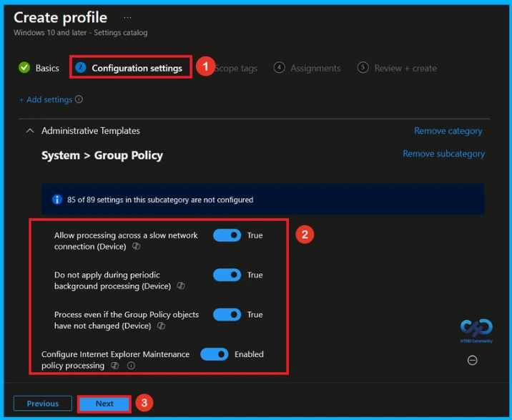Click the Administrative Templates label
The image size is (512, 420).
[90, 131]
